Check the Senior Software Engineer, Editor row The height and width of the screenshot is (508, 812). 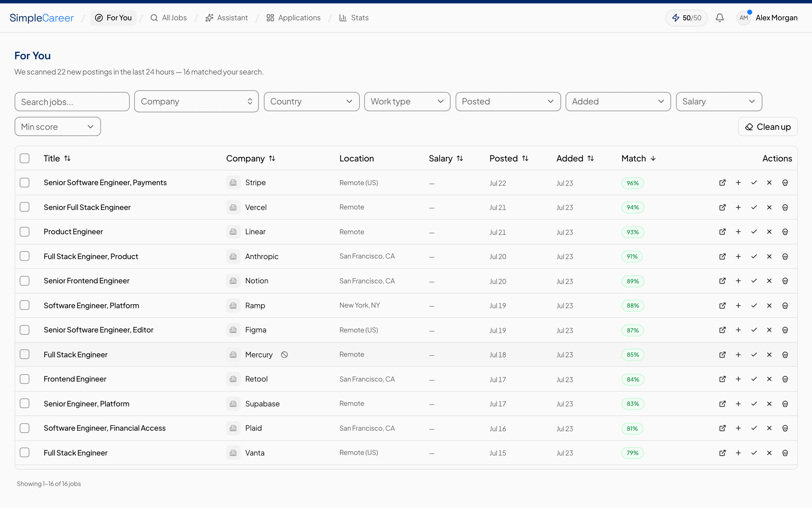point(25,330)
